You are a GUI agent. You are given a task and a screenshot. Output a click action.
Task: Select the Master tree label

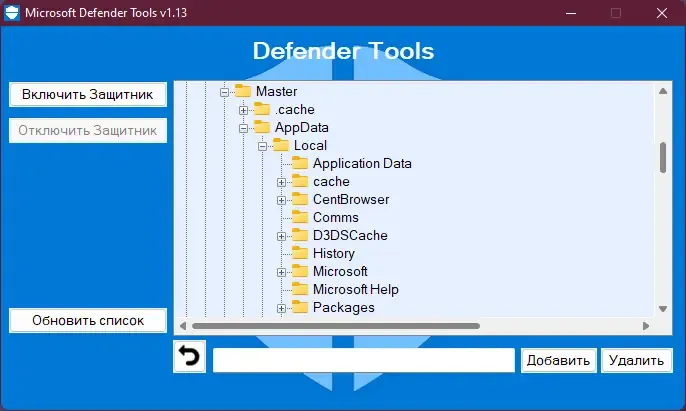pos(276,91)
